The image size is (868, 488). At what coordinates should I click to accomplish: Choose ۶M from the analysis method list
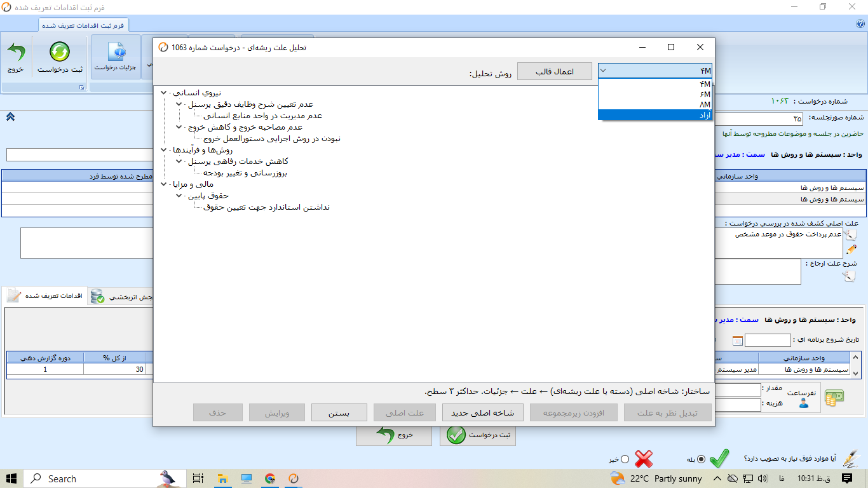(x=655, y=94)
